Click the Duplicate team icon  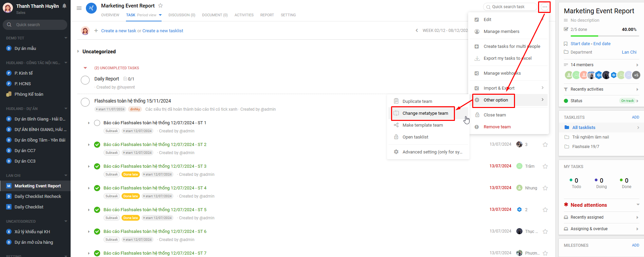396,101
